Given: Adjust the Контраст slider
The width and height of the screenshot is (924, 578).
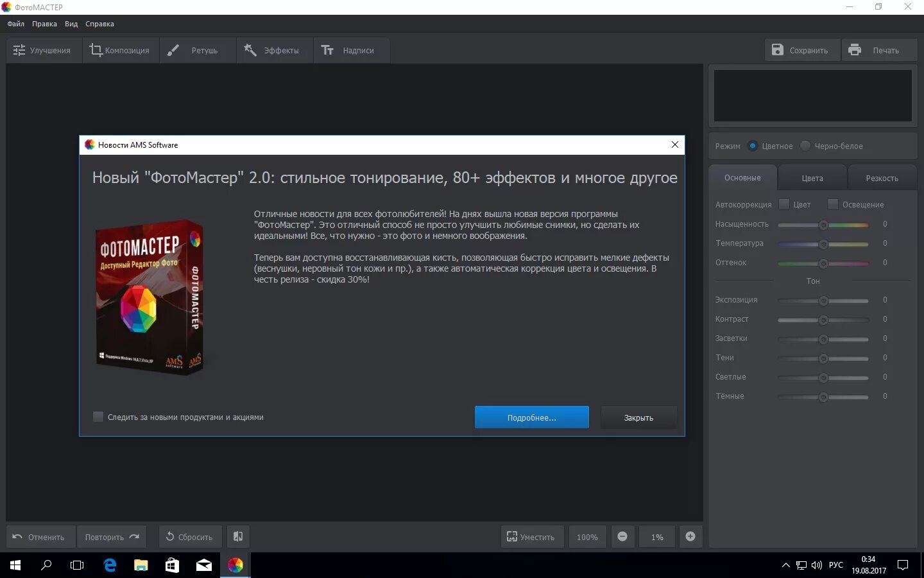Looking at the screenshot, I should tap(823, 320).
